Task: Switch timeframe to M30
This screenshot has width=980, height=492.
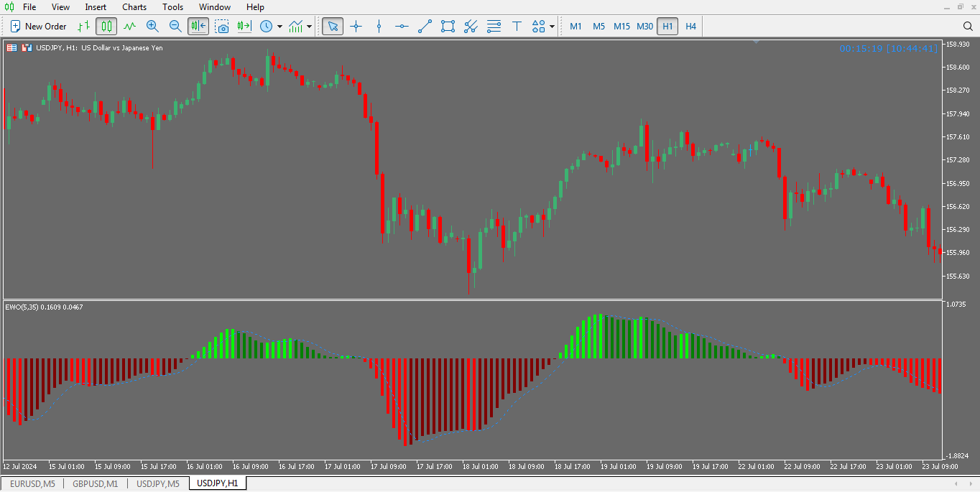Action: pos(644,27)
